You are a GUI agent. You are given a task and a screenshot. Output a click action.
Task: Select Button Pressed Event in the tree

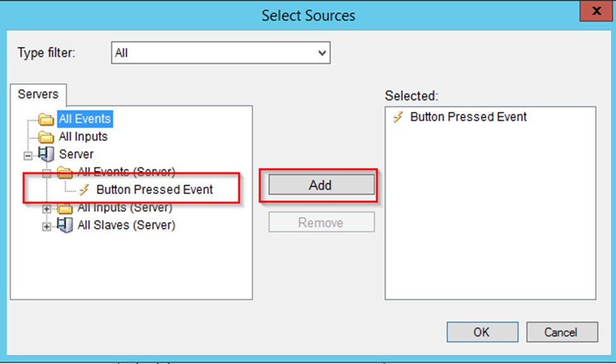click(154, 189)
